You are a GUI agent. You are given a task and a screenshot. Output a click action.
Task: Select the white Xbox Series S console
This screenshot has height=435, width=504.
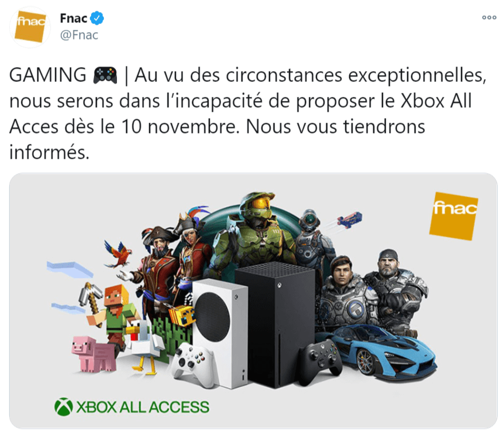point(220,327)
